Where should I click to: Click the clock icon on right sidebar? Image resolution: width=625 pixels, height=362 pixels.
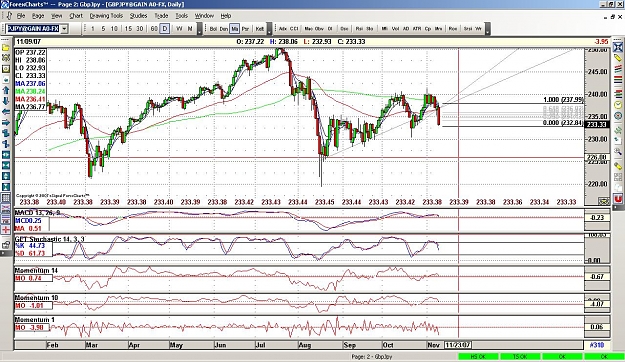click(x=617, y=105)
